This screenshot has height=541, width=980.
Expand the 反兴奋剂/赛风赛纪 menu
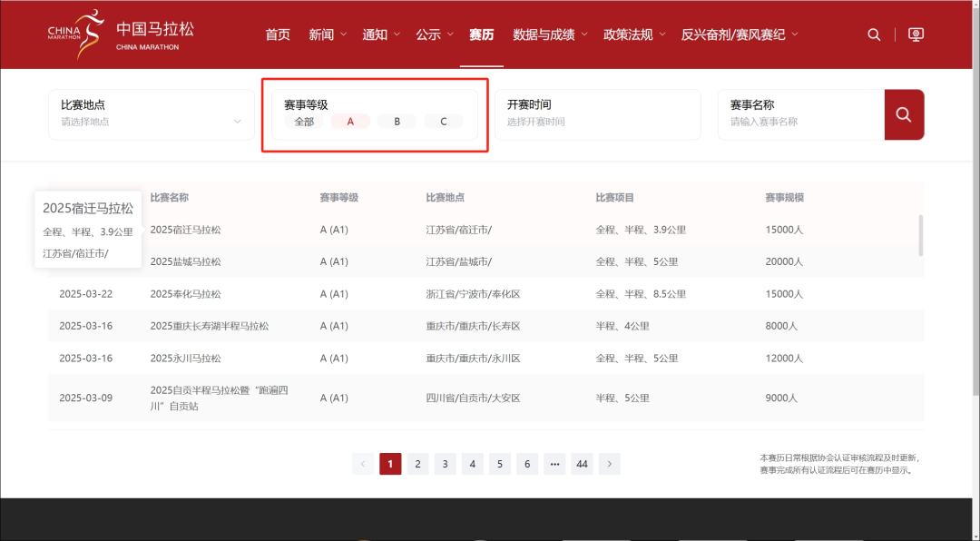(740, 34)
